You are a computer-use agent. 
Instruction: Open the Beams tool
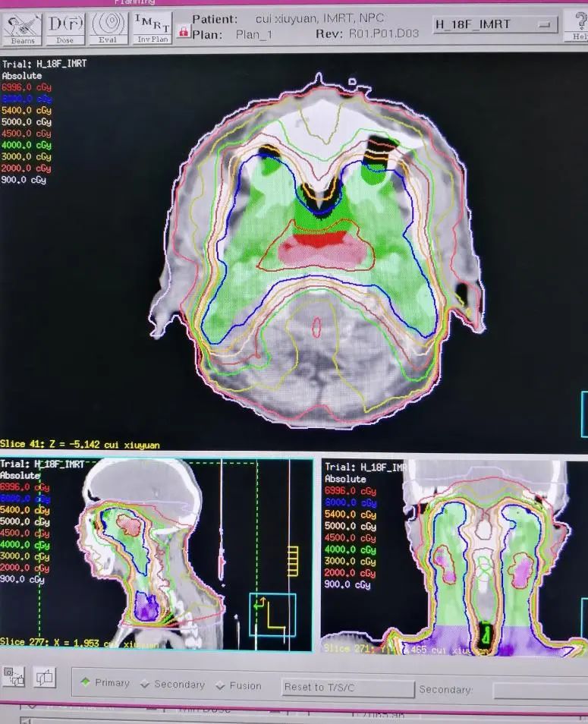pyautogui.click(x=22, y=28)
